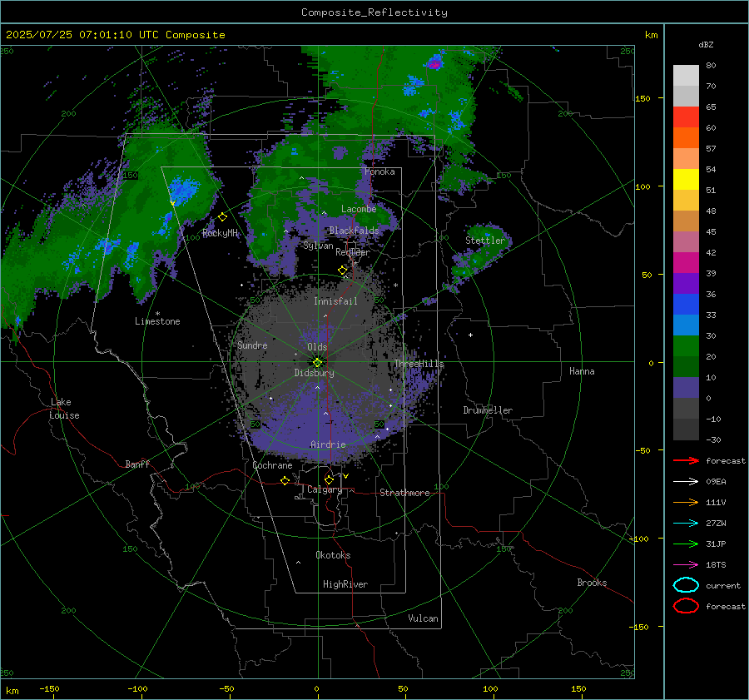Viewport: 749px width, 700px height.
Task: Click the Banff town label
Action: [137, 464]
